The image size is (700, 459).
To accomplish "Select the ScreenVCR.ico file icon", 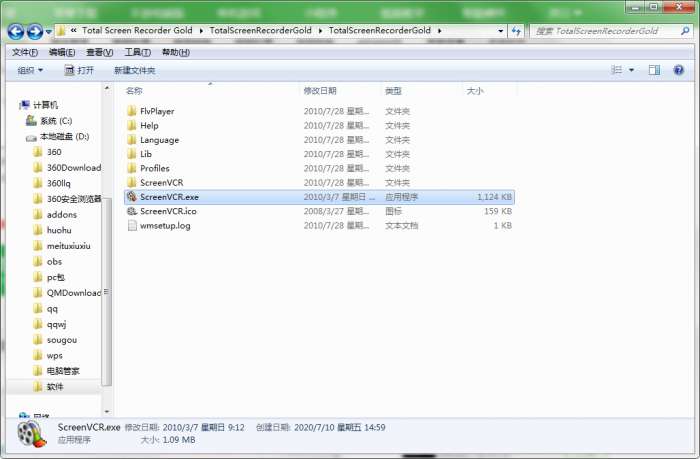I will tap(132, 211).
